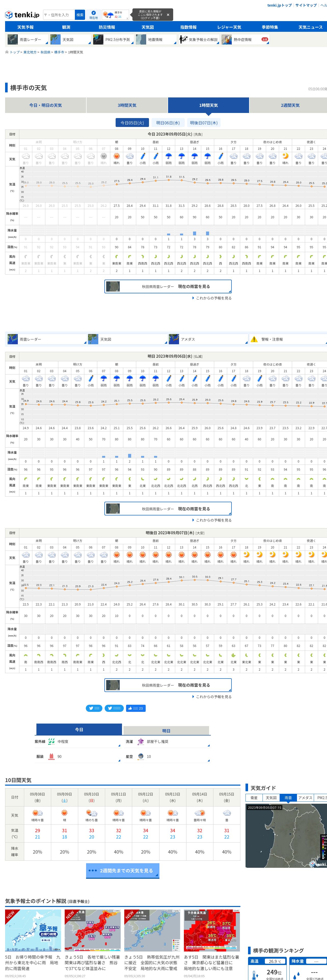Screen dimensions: 327x980
Task: Select the 1時間天気 tab
Action: pos(209,105)
